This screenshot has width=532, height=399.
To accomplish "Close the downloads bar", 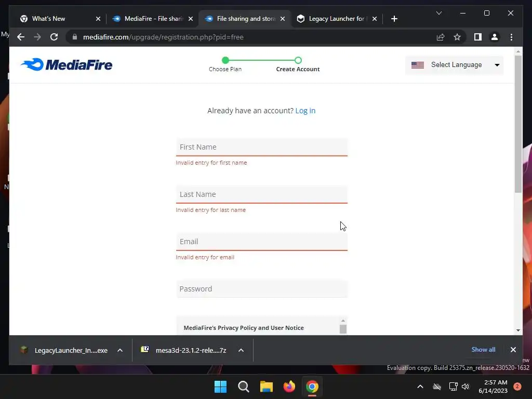I will click(513, 350).
